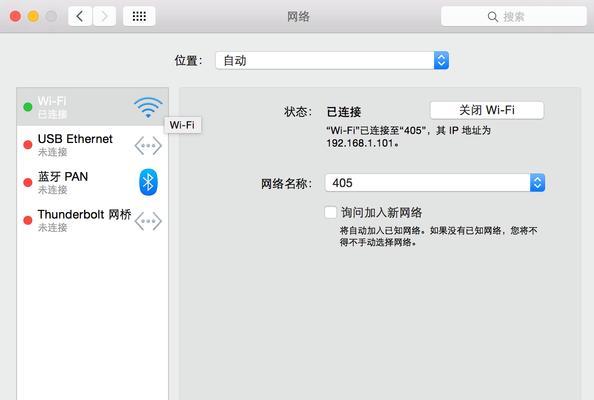Click the 192.168.1.101 IP address text
The width and height of the screenshot is (594, 400).
coord(360,143)
